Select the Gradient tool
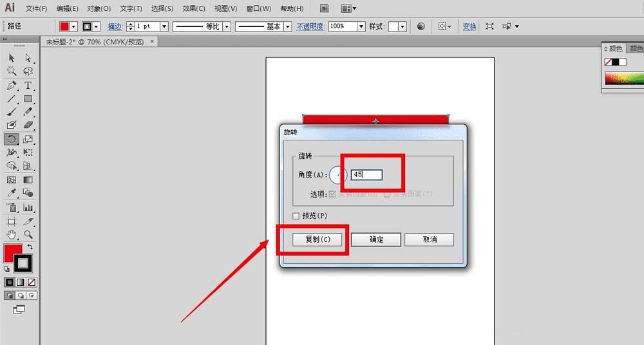Screen dimensions: 644x345 [28, 180]
